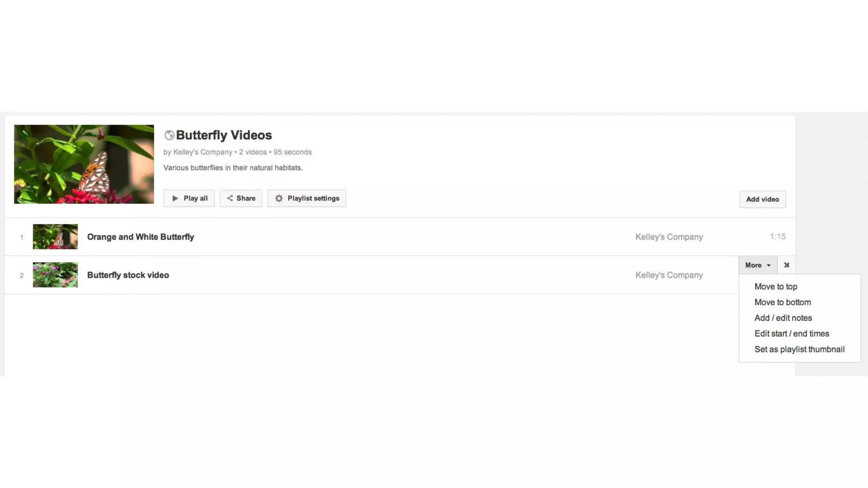Click the globe privacy icon beside playlist title
The height and width of the screenshot is (488, 868).
(169, 135)
